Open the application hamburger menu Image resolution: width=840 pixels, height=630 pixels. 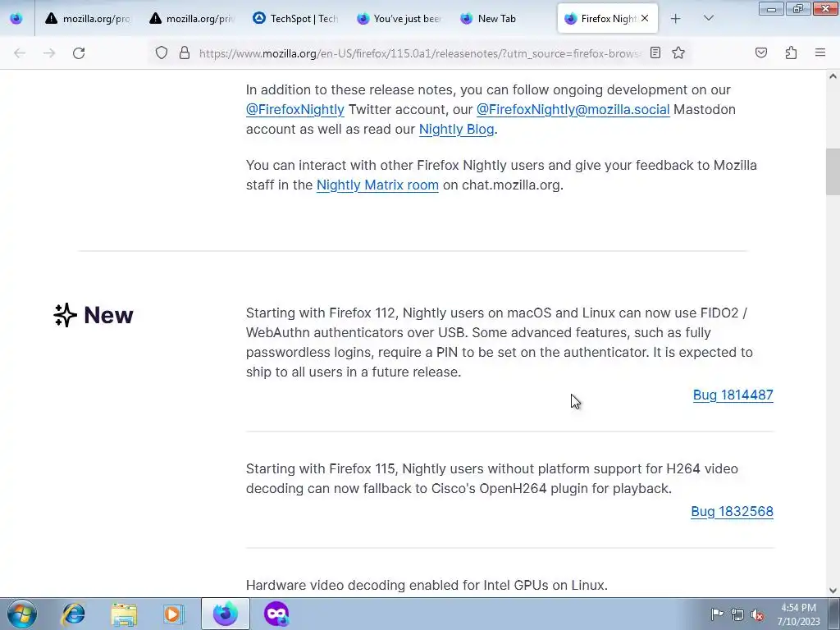click(x=820, y=52)
